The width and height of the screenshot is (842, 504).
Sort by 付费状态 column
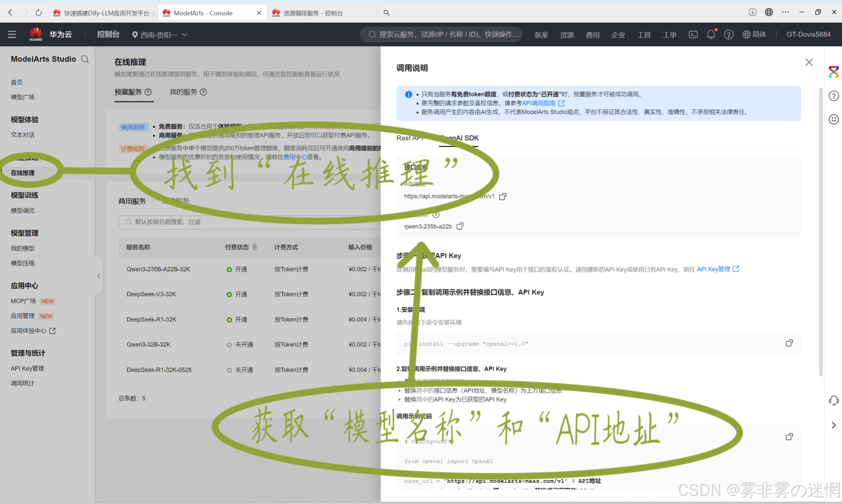coord(255,247)
